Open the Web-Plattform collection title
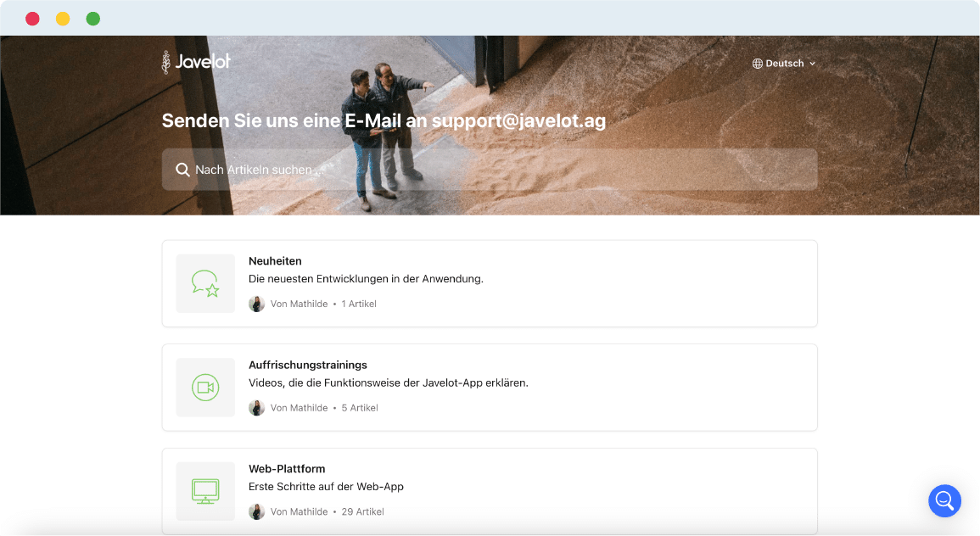980x536 pixels. (287, 468)
